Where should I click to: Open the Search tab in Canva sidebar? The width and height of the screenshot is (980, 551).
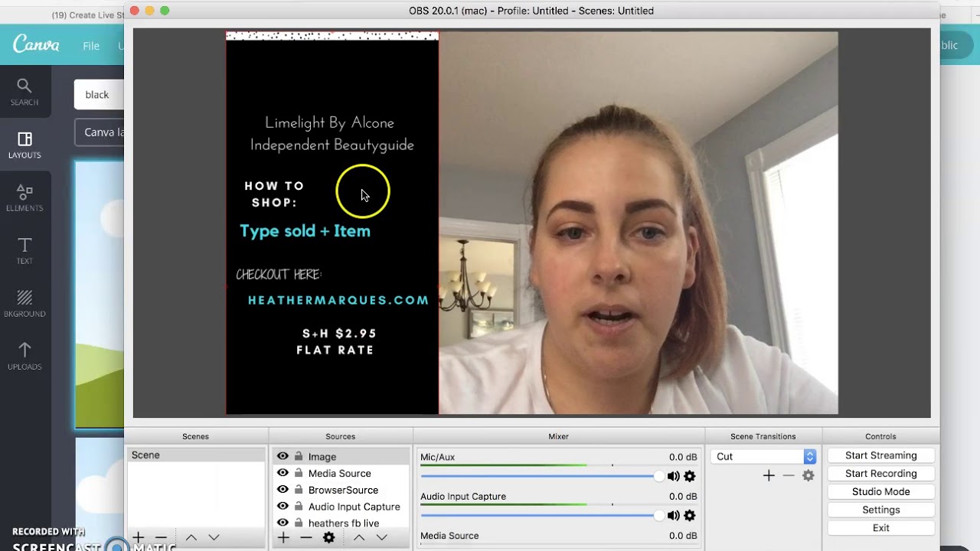coord(24,92)
